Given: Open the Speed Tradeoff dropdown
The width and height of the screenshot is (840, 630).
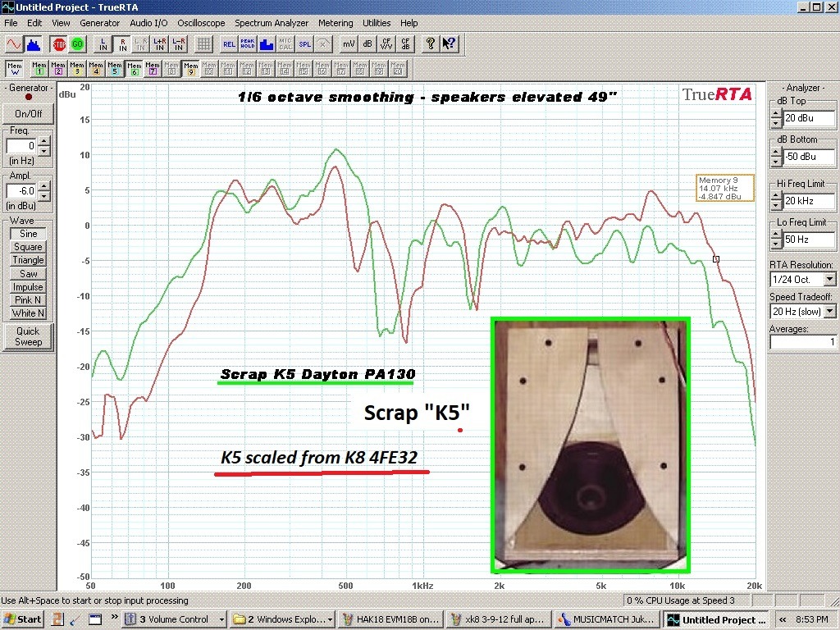Looking at the screenshot, I should tap(830, 311).
